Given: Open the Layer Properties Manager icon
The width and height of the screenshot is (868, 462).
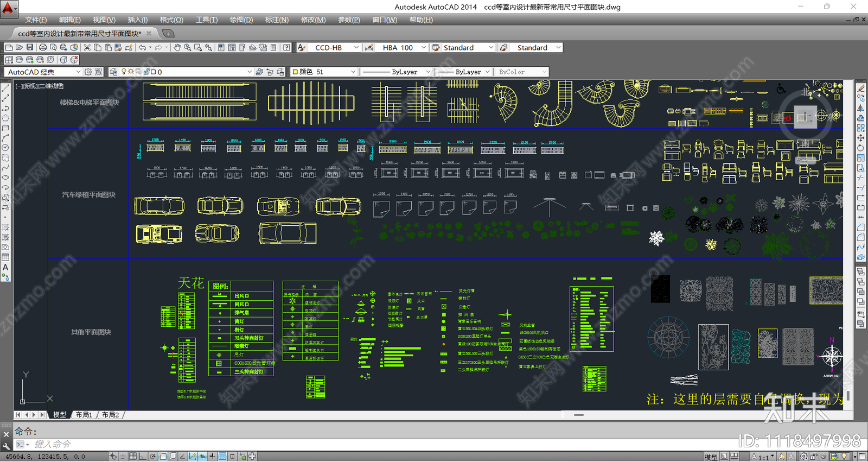Looking at the screenshot, I should pos(113,72).
